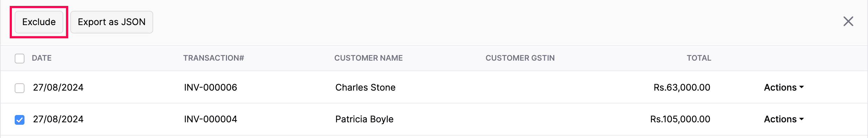Click the Rs.105,000.00 total amount

(680, 119)
